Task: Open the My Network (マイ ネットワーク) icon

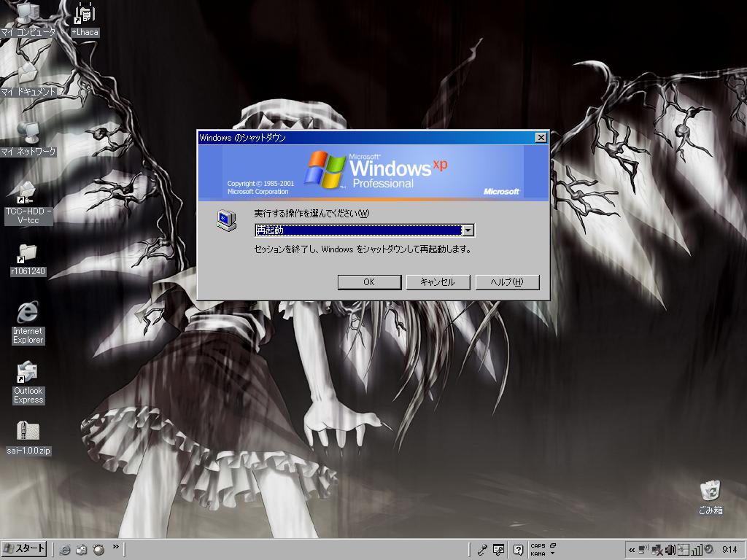Action: pos(28,139)
